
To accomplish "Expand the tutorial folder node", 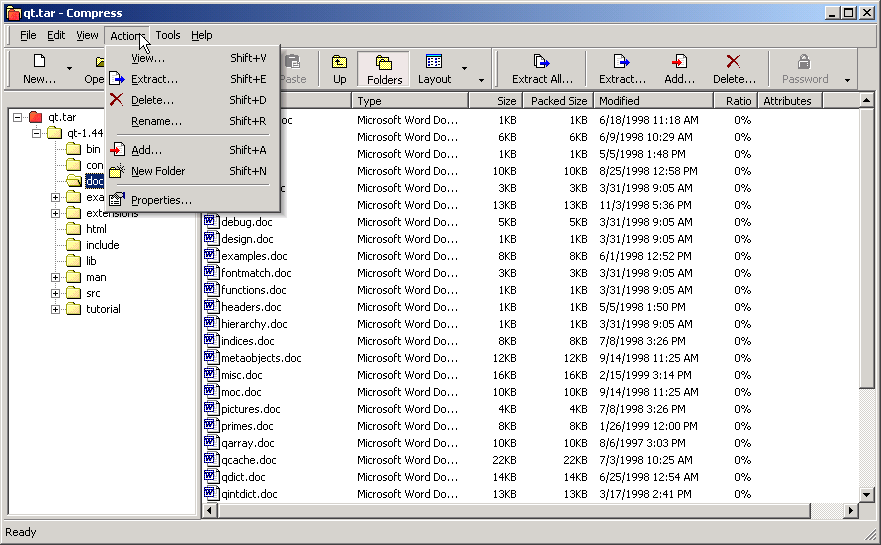I will [55, 310].
